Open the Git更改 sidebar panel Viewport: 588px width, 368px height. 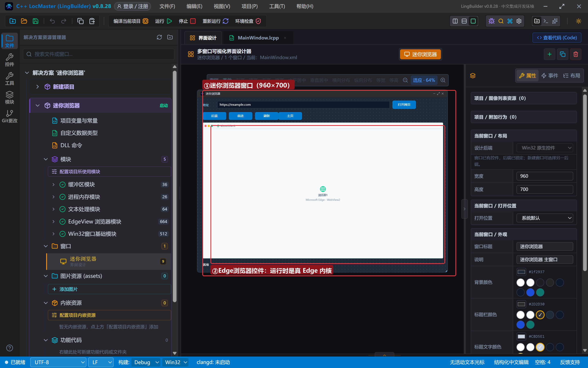click(9, 116)
